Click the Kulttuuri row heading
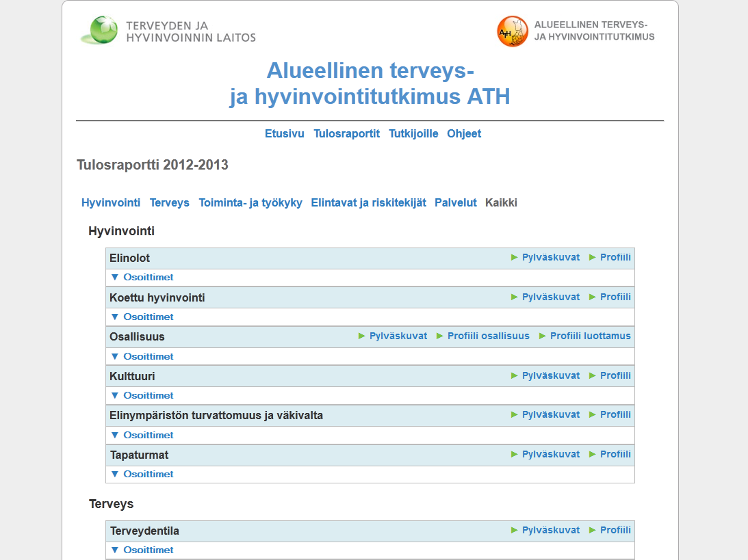Screen dimensions: 748x560 (132, 376)
